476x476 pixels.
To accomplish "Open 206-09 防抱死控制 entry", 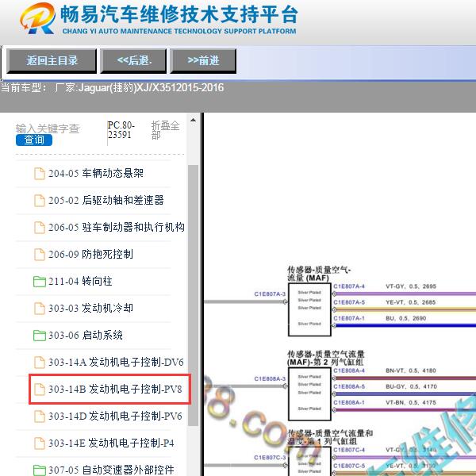I will click(x=90, y=254).
